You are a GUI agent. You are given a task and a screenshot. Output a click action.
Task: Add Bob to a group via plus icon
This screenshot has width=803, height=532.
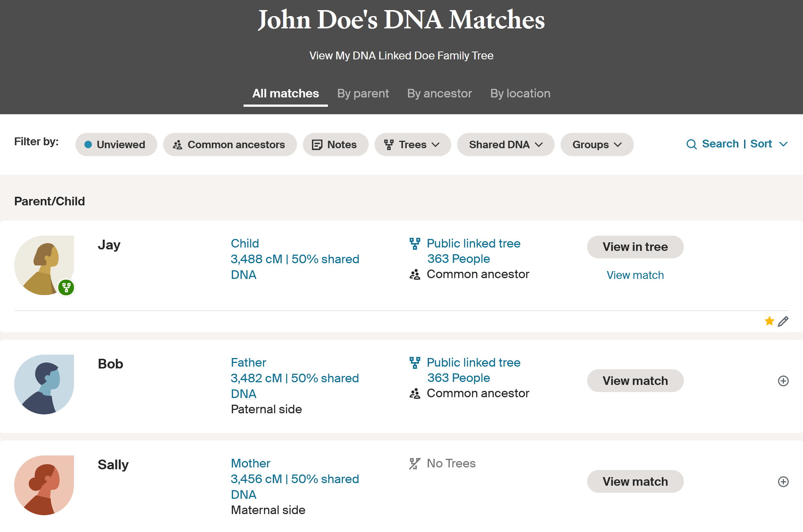coord(784,380)
